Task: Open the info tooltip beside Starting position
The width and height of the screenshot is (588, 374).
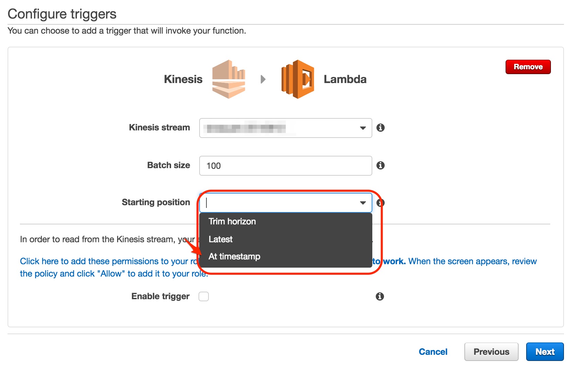Action: pos(380,203)
